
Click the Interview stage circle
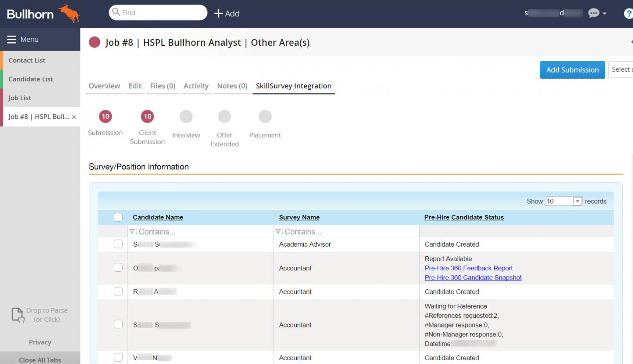[x=186, y=116]
